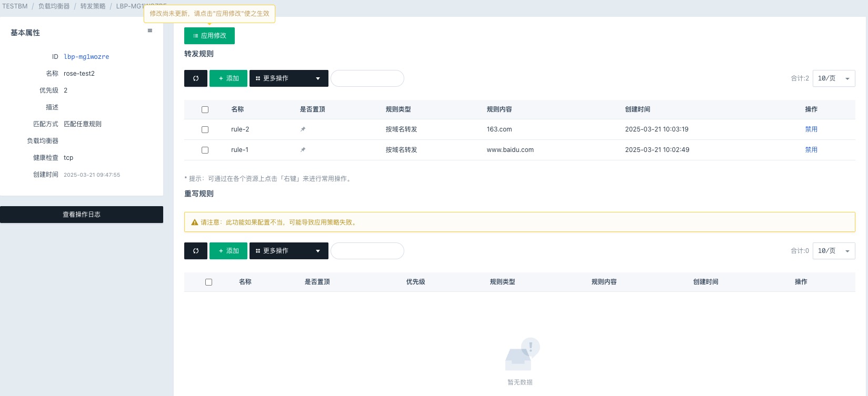Toggle select-all checkbox in rewrite rules table
Screen dimensions: 868x396
(208, 282)
